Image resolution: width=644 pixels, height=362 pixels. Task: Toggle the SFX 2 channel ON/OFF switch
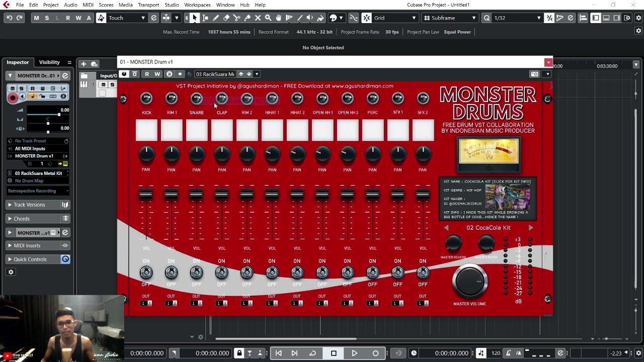[423, 273]
